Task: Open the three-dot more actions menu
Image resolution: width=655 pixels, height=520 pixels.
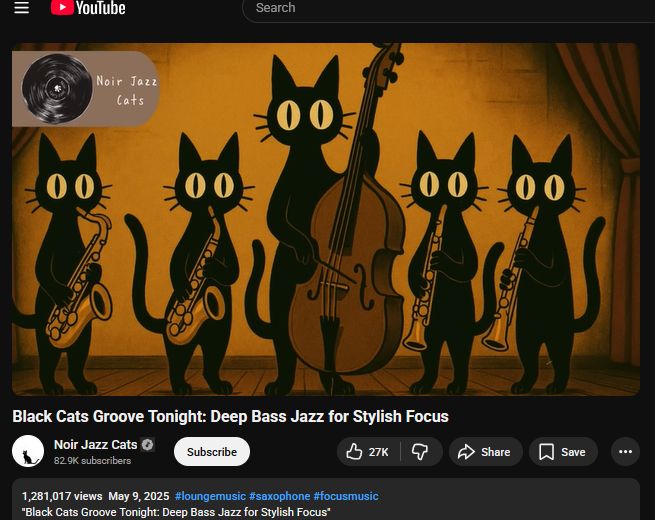Action: [x=625, y=452]
